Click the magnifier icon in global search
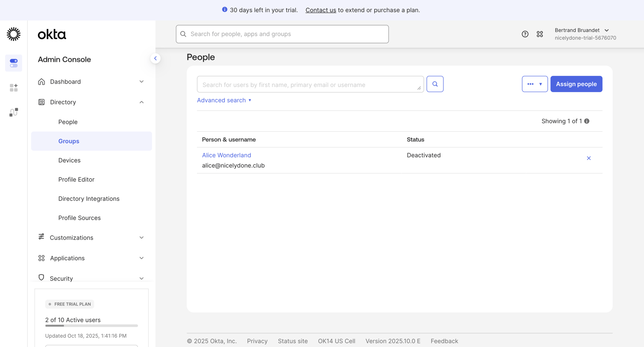 (183, 34)
